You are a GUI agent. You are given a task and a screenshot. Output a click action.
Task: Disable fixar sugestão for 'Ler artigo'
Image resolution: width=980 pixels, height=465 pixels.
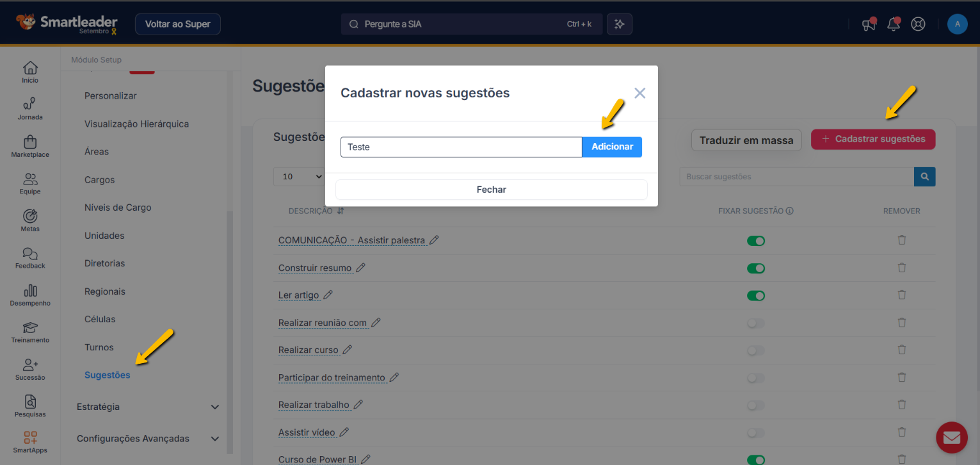click(x=755, y=295)
